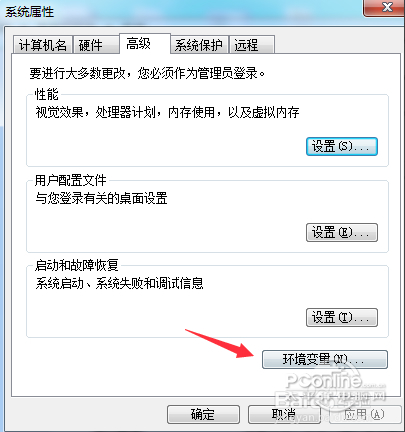
Task: Open the 硬件 tab
Action: tap(96, 45)
